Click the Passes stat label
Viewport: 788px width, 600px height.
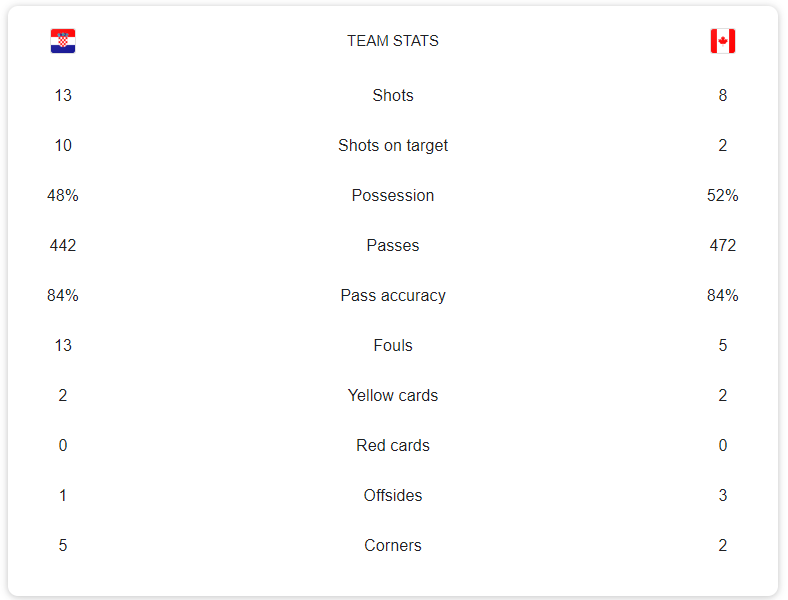click(393, 245)
